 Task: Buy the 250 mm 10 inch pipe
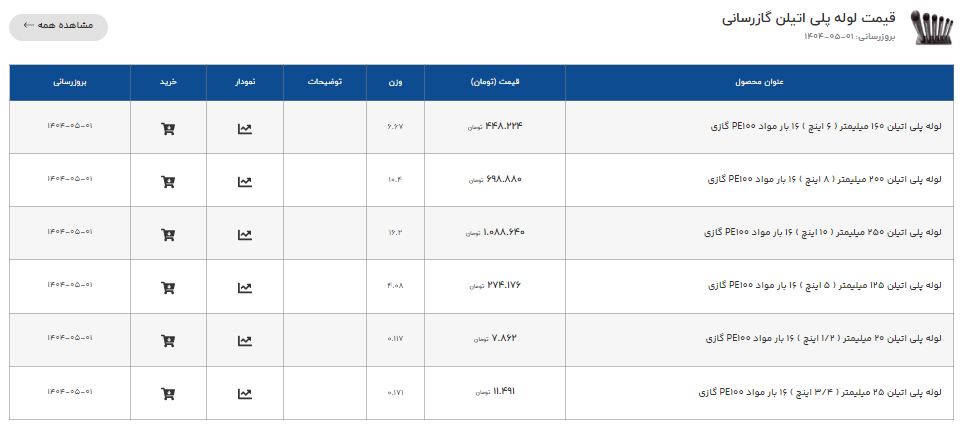[168, 235]
